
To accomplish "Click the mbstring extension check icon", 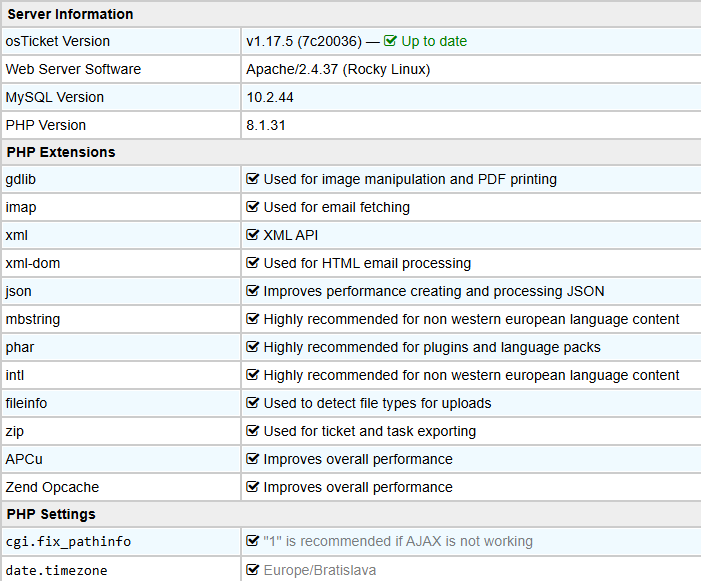I will (252, 319).
